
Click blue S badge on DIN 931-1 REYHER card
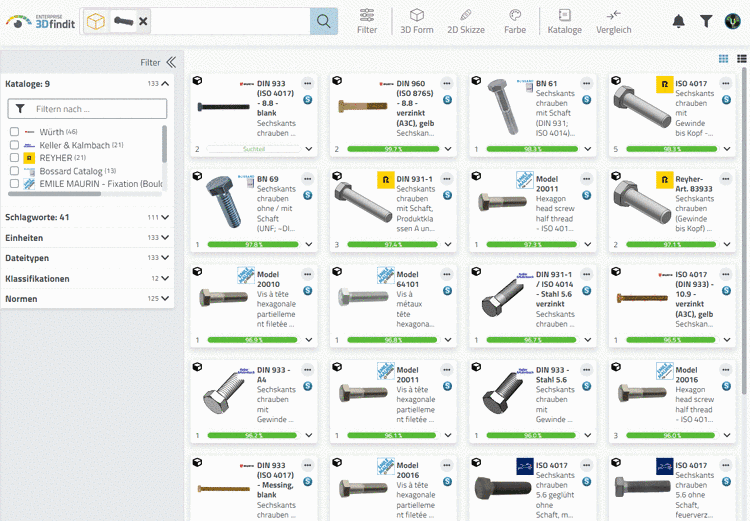pos(447,195)
